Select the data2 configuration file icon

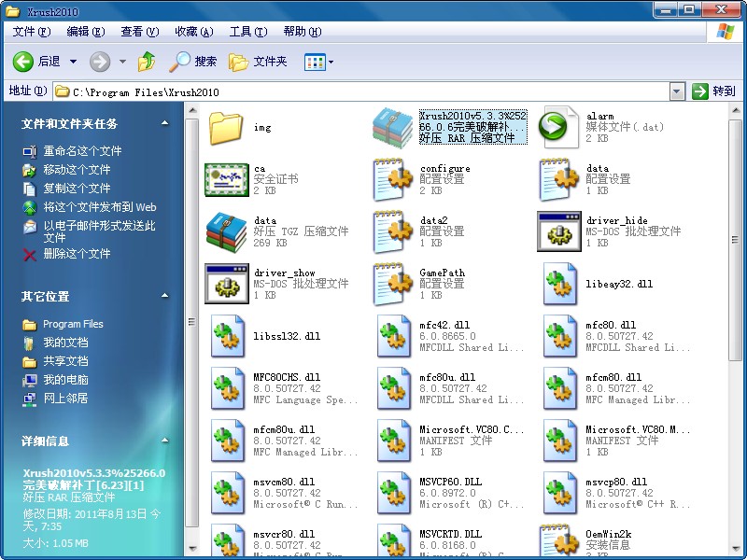[x=393, y=231]
